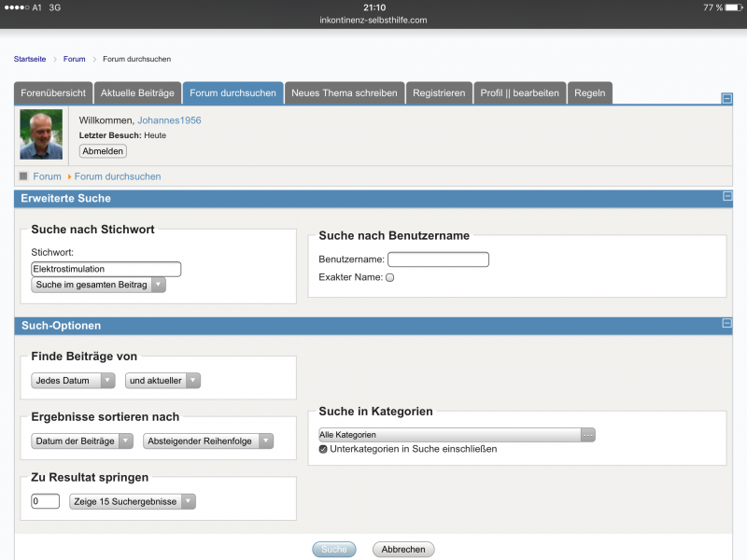747x560 pixels.
Task: Collapse the Erweiterte Suche section
Action: 726,197
